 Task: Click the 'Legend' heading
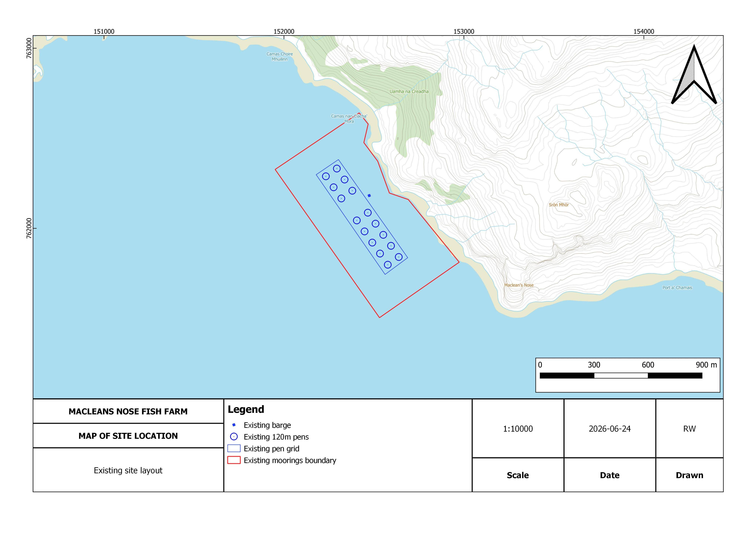246,409
